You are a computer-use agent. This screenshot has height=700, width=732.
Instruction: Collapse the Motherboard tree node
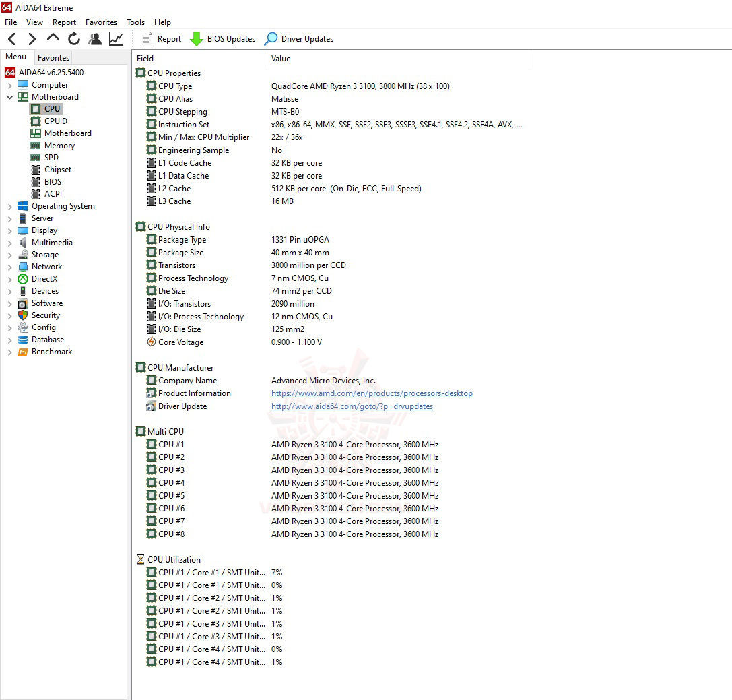click(x=10, y=97)
